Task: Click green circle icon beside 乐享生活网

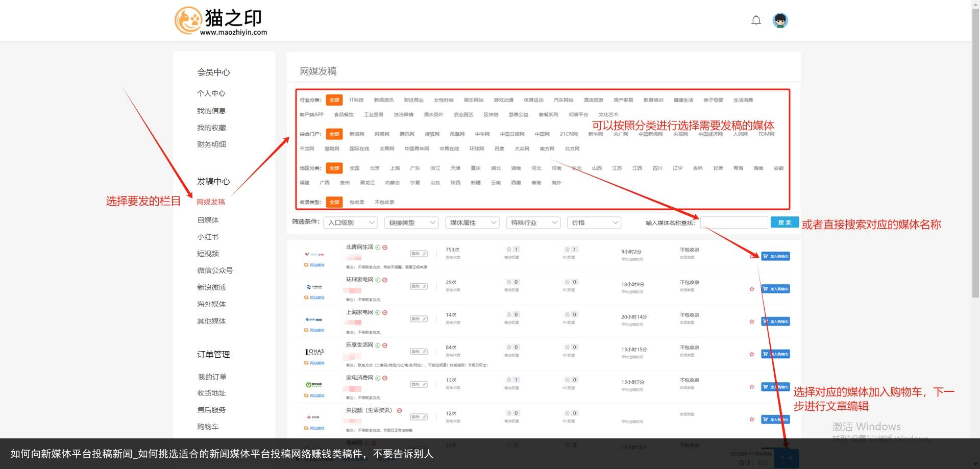Action: tap(378, 345)
